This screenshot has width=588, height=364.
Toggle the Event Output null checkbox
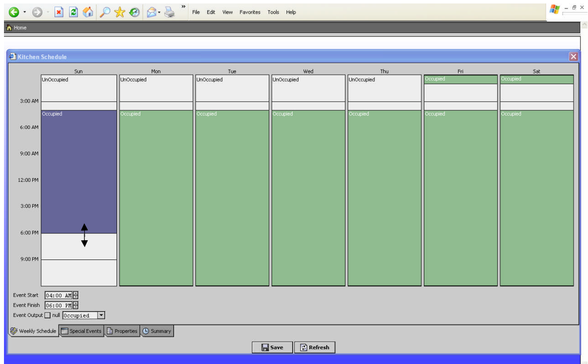point(48,315)
